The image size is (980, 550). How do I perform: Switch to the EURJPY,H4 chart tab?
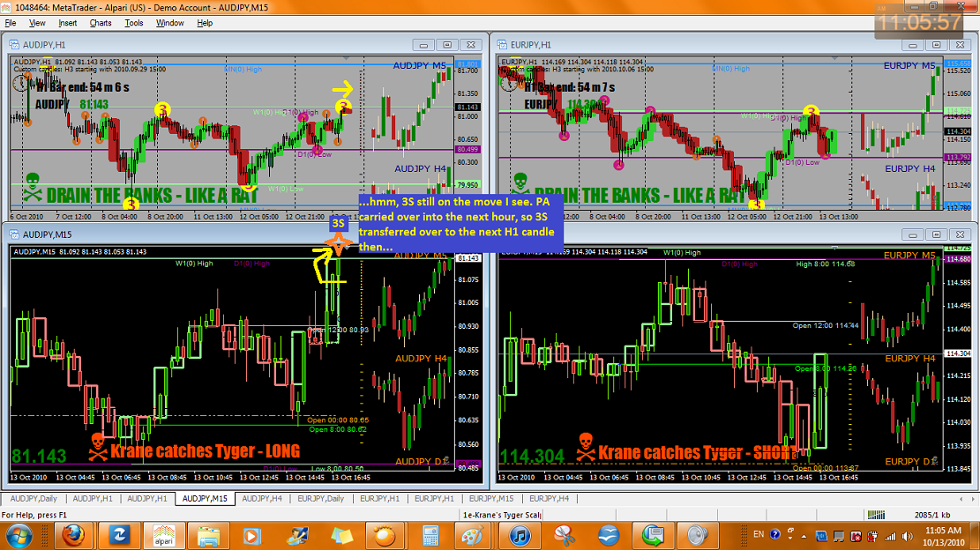coord(549,499)
